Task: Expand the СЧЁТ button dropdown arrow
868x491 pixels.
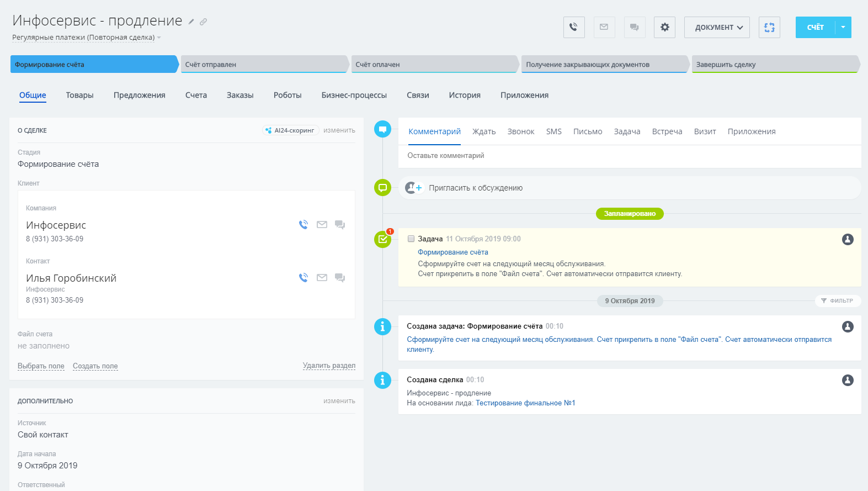Action: point(843,27)
